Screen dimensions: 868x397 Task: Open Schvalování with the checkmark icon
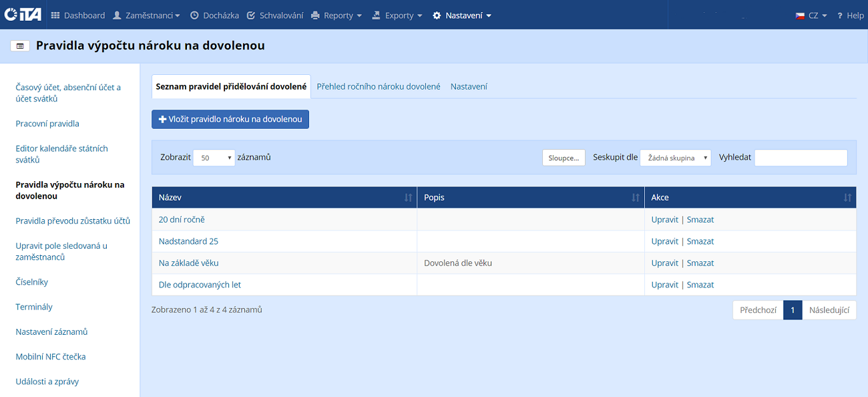[274, 15]
